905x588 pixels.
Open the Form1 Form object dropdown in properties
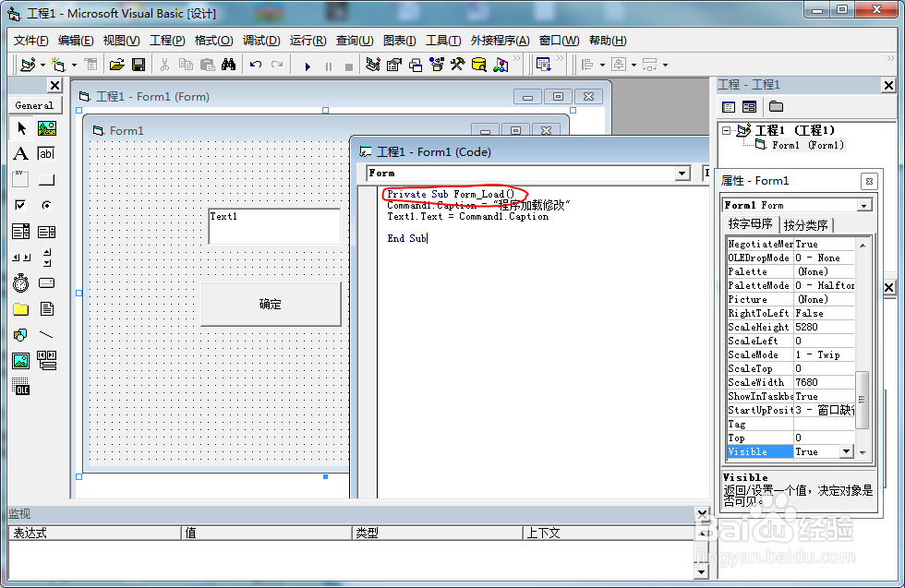(864, 206)
